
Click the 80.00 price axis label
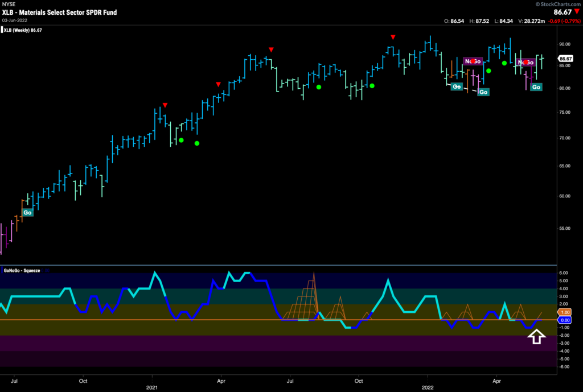(x=565, y=88)
